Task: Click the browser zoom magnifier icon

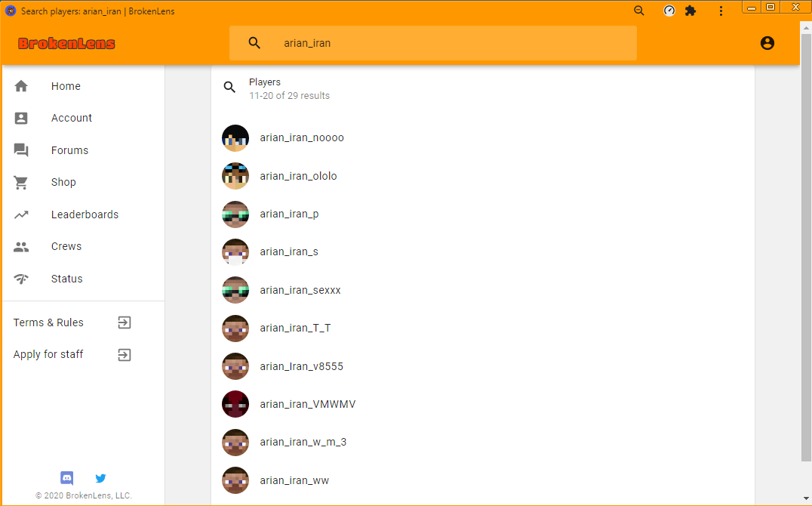Action: tap(639, 11)
